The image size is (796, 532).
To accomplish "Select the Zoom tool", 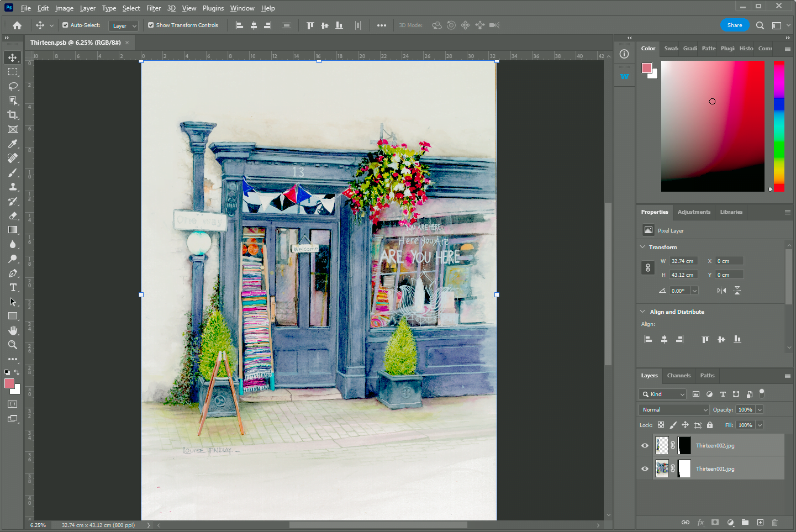I will pyautogui.click(x=13, y=345).
